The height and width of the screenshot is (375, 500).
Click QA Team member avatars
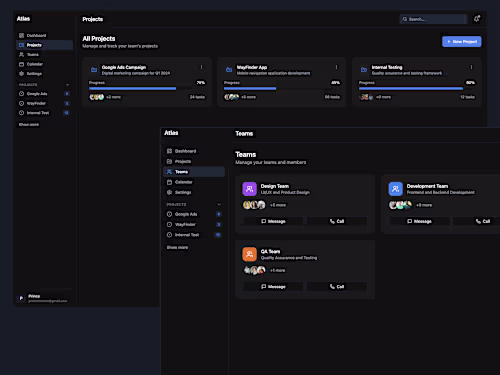coord(254,270)
